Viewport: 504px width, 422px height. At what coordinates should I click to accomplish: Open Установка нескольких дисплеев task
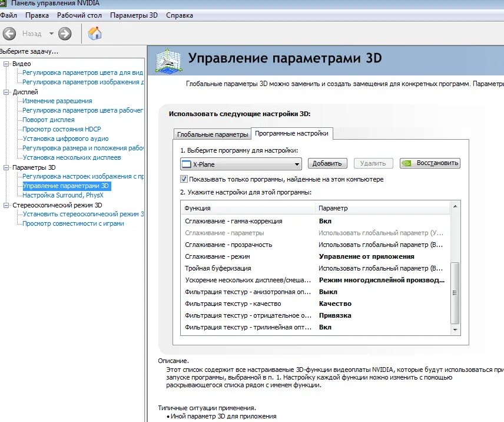(x=72, y=157)
